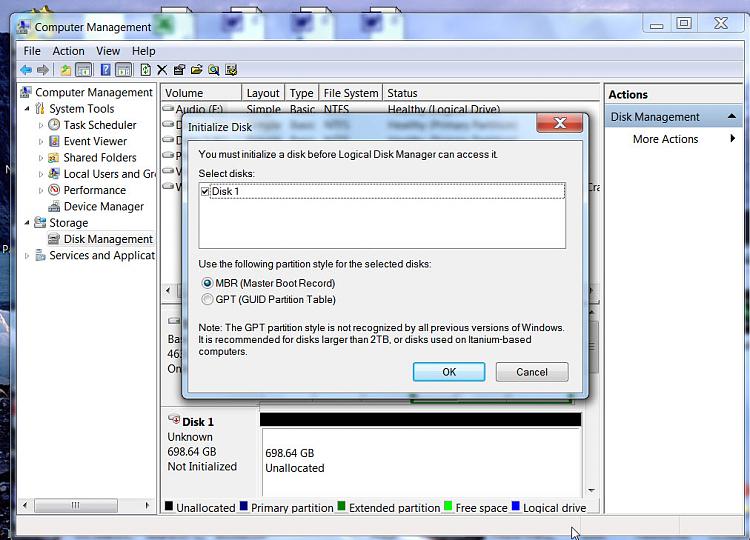
Task: Click the black Unallocated legend swatch
Action: (x=169, y=506)
